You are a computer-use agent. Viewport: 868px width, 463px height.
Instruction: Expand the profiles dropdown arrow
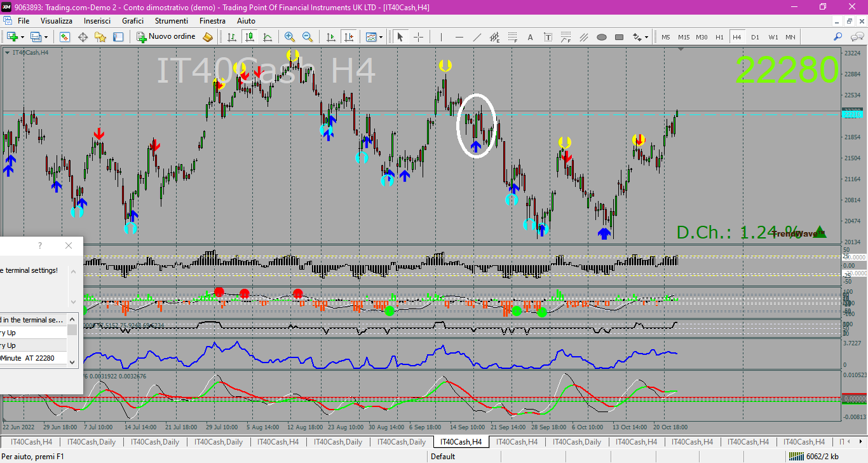click(x=46, y=37)
